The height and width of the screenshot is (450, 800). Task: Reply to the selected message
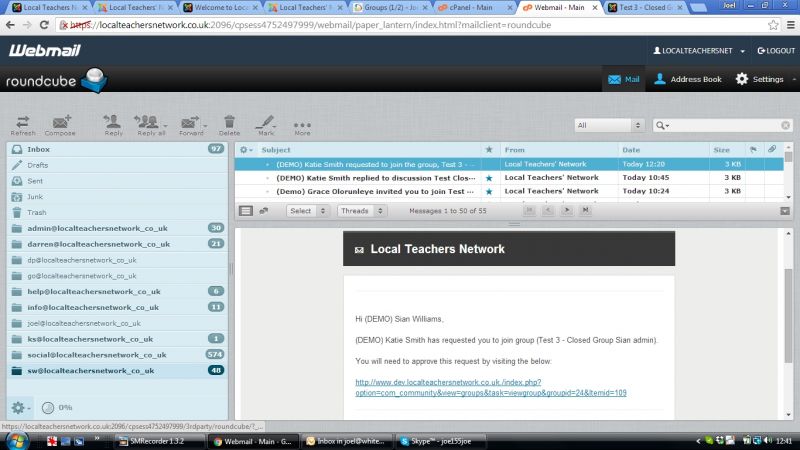pos(113,126)
